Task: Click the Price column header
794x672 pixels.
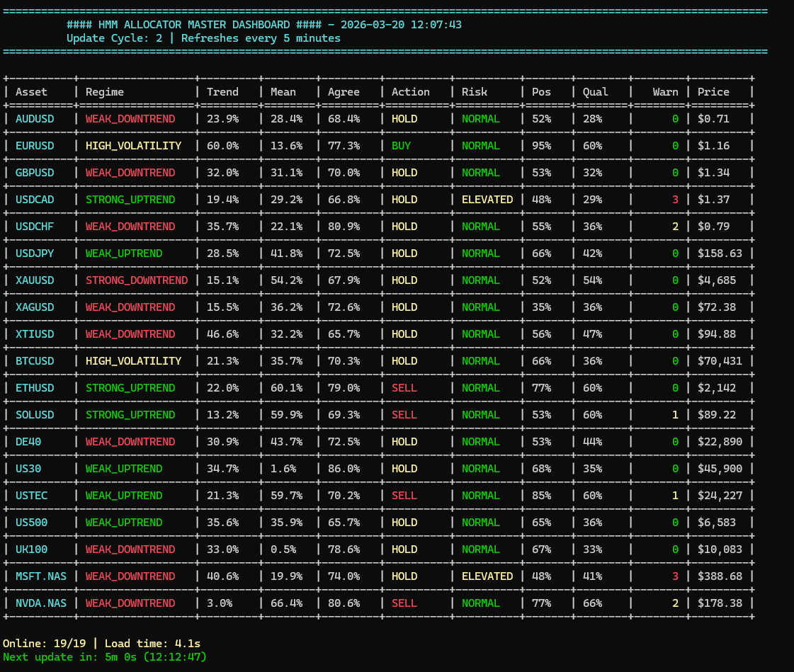Action: tap(713, 92)
